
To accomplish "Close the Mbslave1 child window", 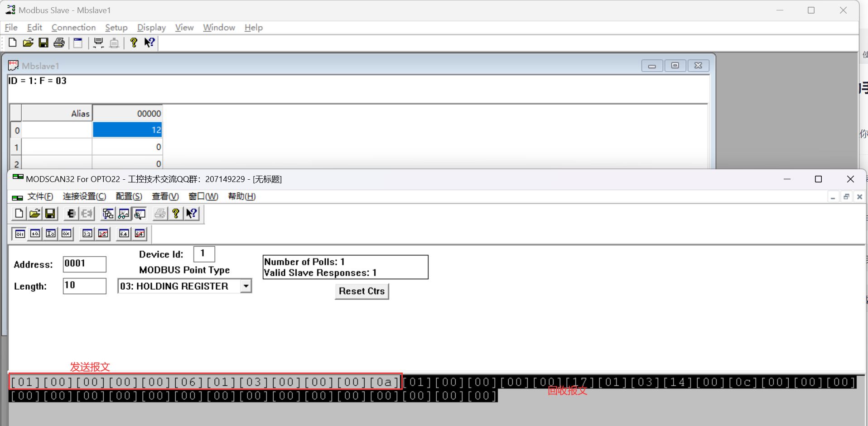I will (x=698, y=66).
